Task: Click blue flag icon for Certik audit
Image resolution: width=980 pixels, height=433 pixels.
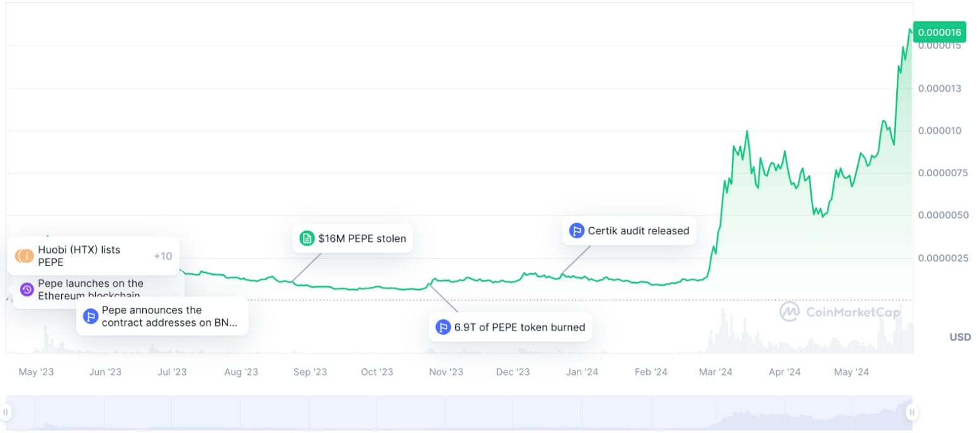Action: 576,231
